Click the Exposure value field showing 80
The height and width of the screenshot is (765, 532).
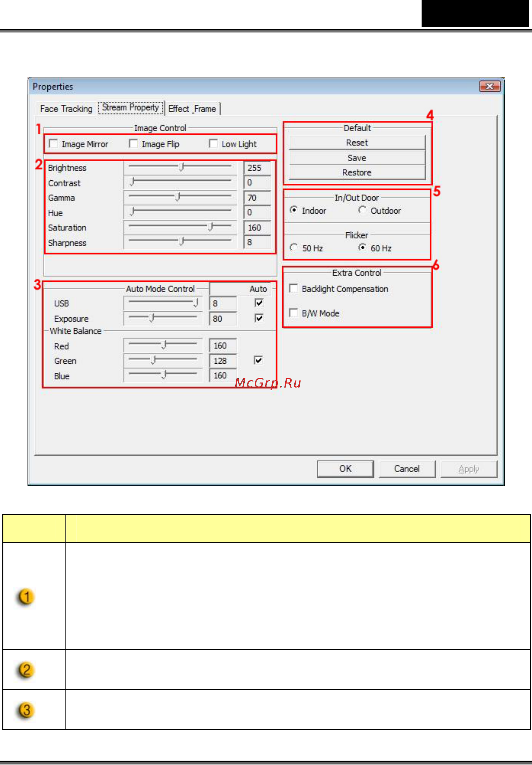click(x=223, y=318)
